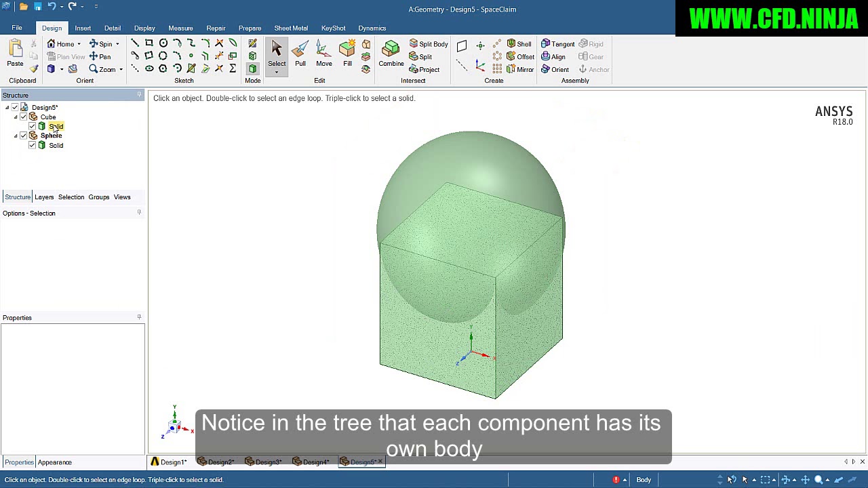Select the Circle sketch tool
Screen dimensions: 868x488
click(163, 43)
